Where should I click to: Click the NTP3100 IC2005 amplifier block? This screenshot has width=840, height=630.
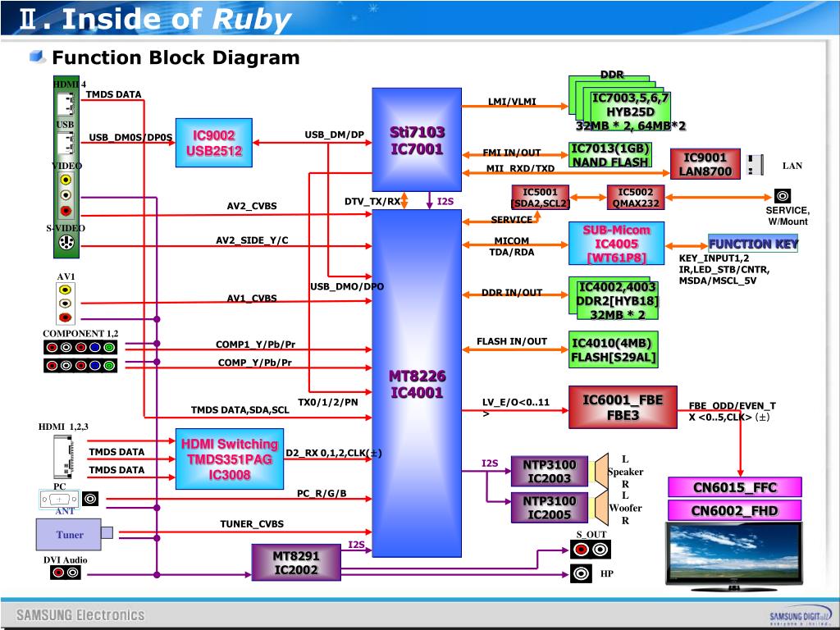pos(549,507)
